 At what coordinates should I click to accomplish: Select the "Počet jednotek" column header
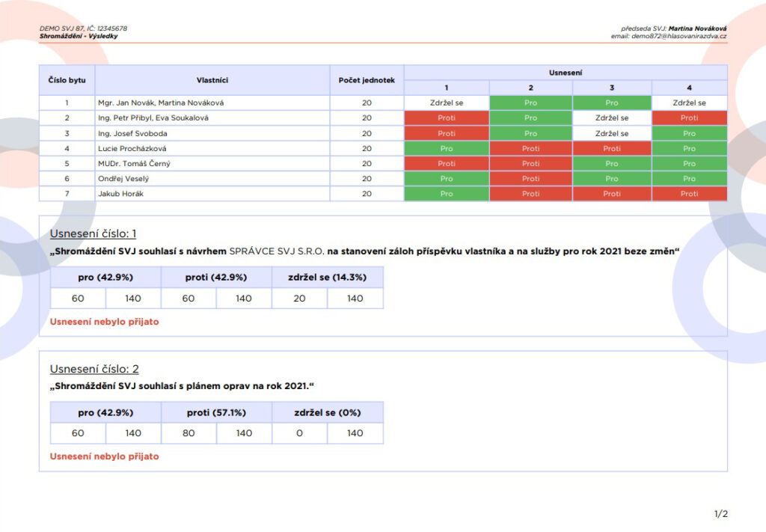pyautogui.click(x=367, y=79)
